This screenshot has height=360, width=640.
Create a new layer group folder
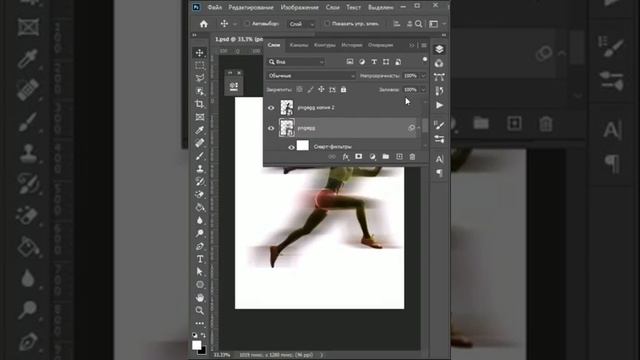pos(386,157)
